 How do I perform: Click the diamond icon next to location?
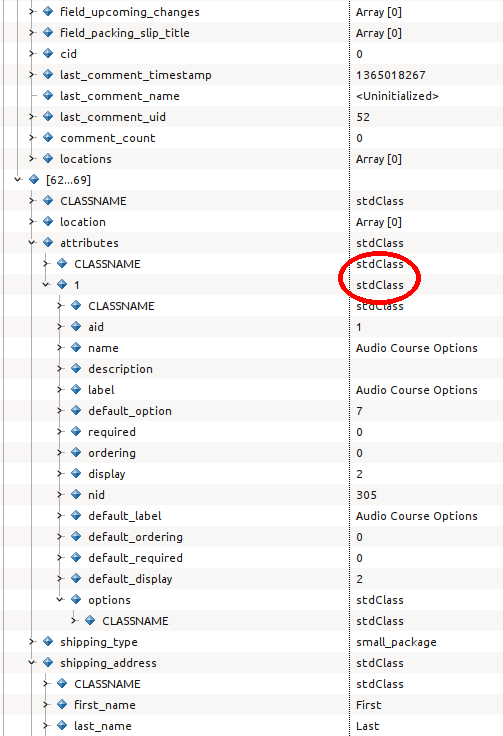48,222
